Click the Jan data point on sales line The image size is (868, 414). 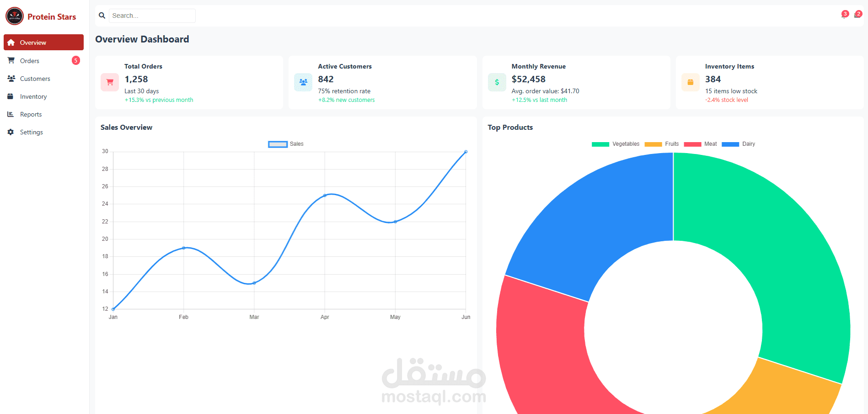click(113, 309)
